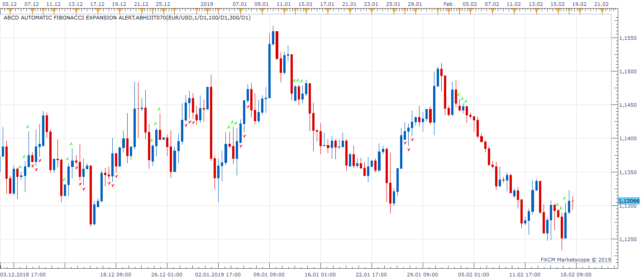Click the 02.01.2019 17:00 bottom time label

(218, 275)
